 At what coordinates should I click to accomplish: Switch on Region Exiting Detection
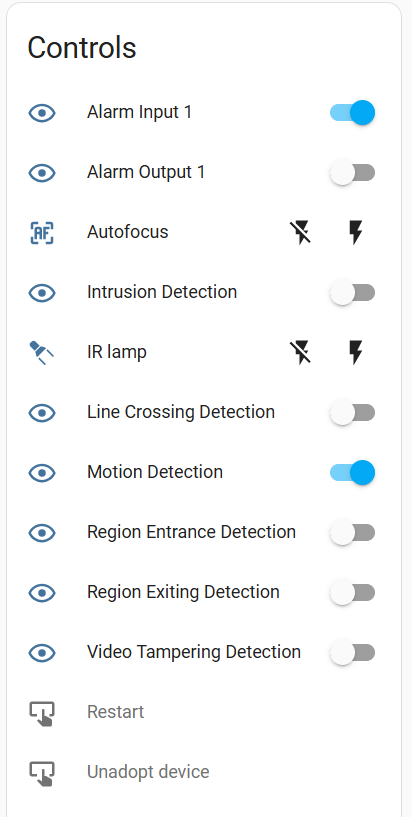click(x=353, y=592)
